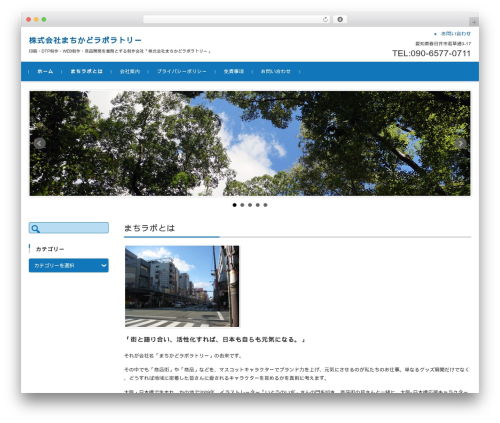The height and width of the screenshot is (423, 500).
Task: Open ホーム in the navigation bar
Action: [x=45, y=71]
